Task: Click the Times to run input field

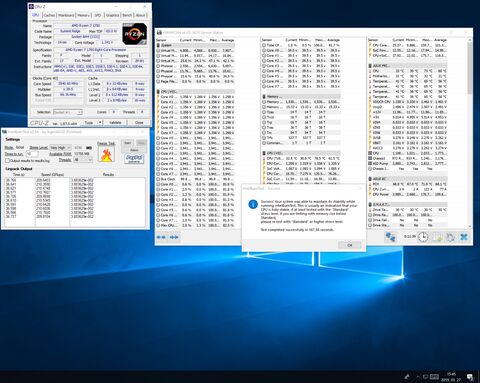Action: pyautogui.click(x=32, y=154)
